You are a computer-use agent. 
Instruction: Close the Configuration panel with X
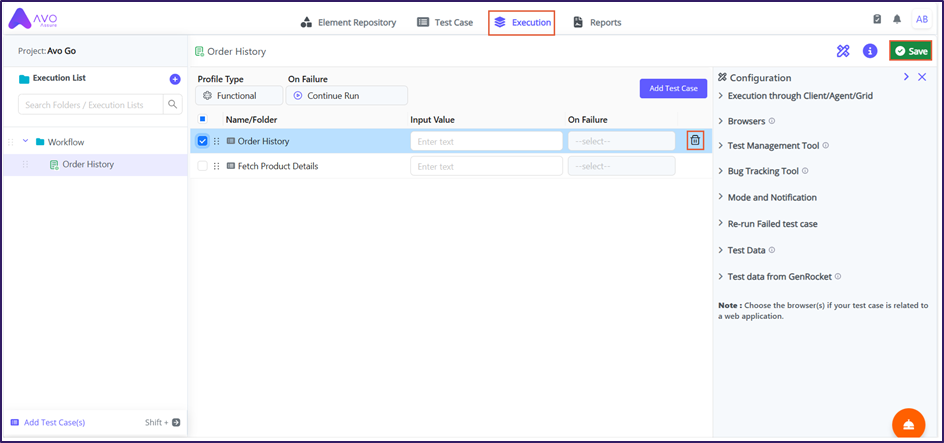pyautogui.click(x=922, y=77)
